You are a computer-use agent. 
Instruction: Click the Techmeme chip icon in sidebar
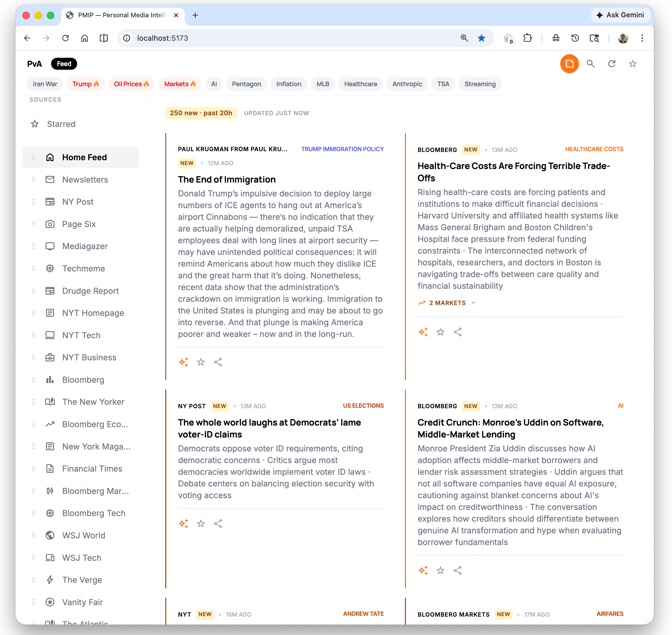tap(50, 269)
